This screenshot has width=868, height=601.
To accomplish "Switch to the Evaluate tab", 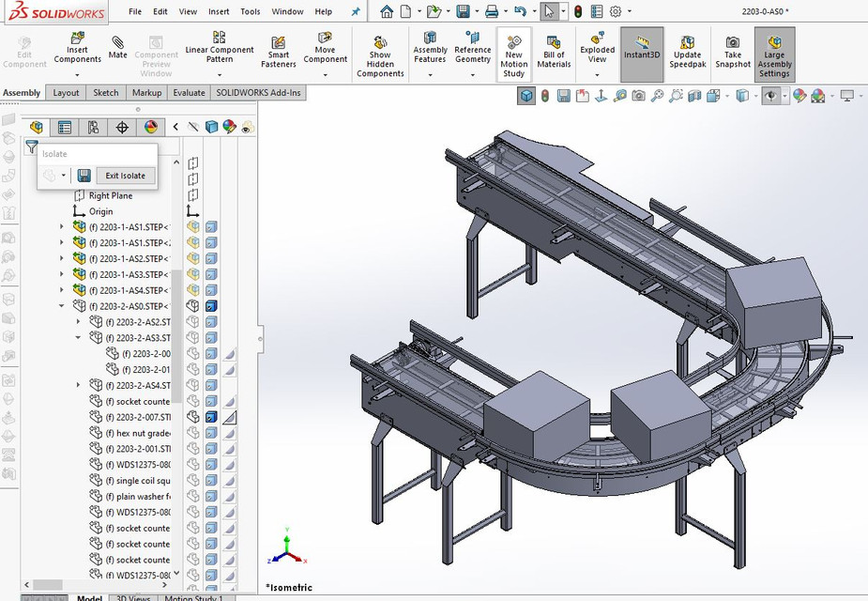I will pos(189,92).
